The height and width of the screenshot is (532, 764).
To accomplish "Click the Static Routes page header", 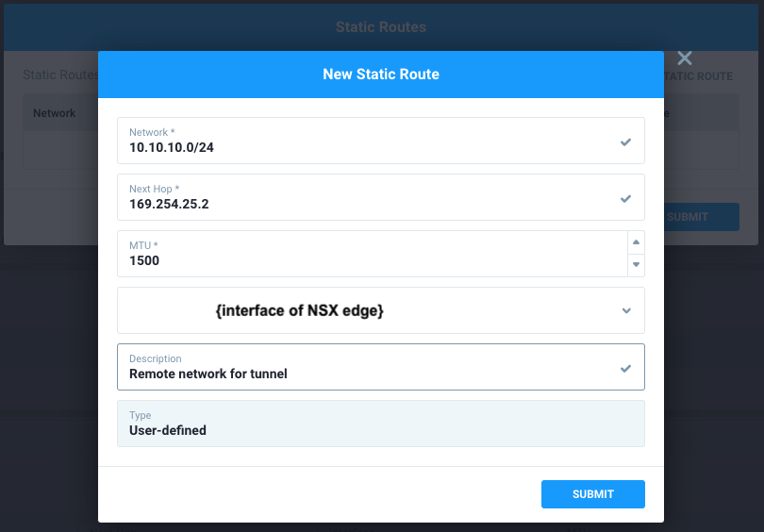I will (x=381, y=26).
